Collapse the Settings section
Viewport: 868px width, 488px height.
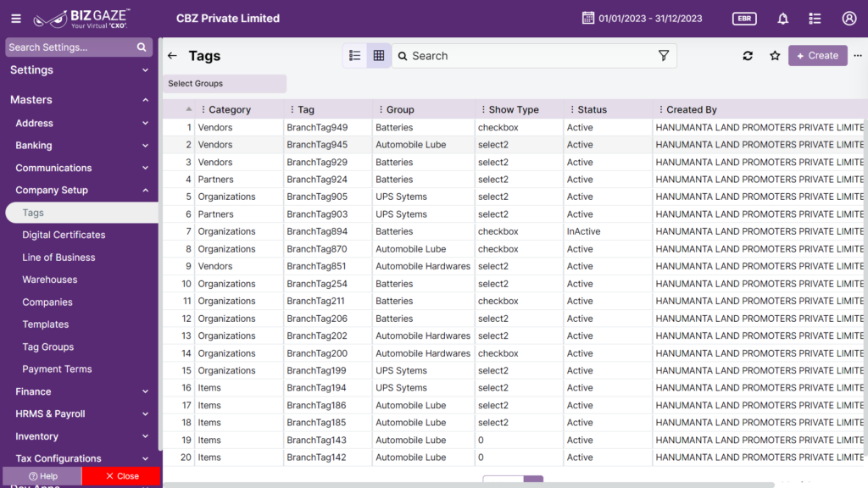coord(145,70)
